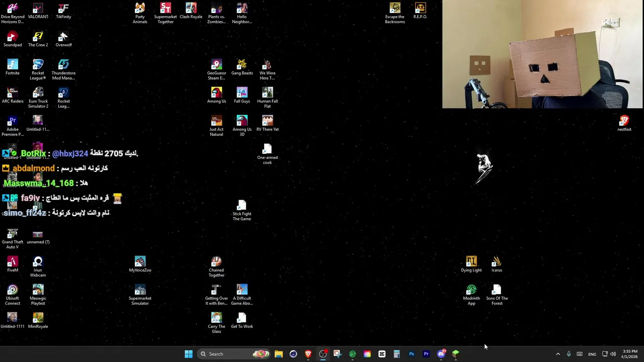Open the VALORANT desktop shortcut
Viewport: 644px width, 362px height.
click(38, 11)
